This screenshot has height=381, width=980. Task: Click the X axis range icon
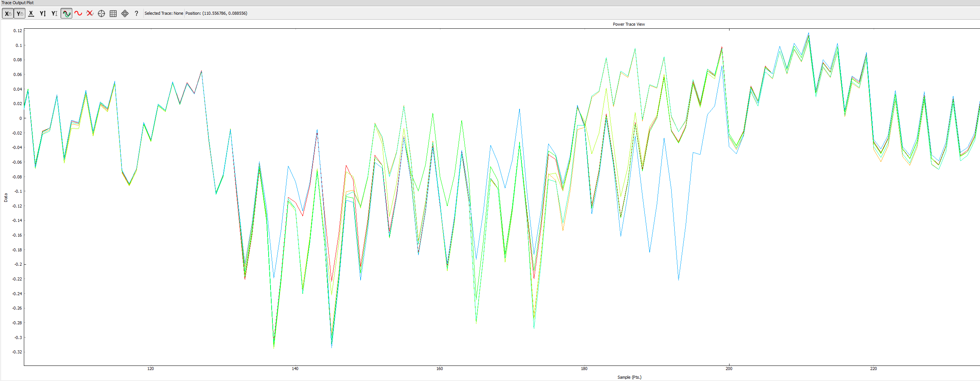[31, 14]
